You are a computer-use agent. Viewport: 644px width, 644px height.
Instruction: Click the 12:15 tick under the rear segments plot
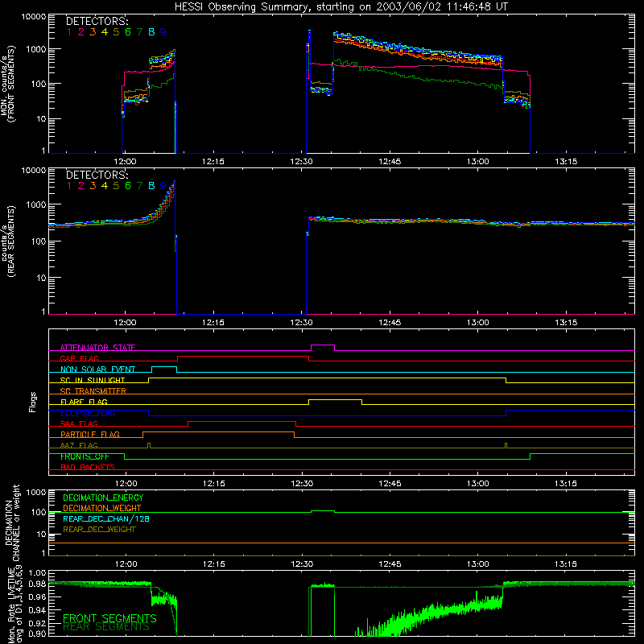pyautogui.click(x=213, y=323)
